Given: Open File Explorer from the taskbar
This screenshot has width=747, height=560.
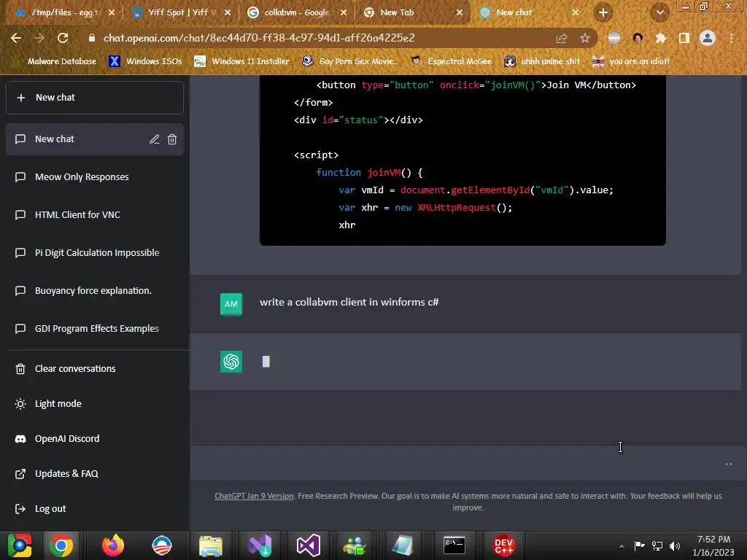Looking at the screenshot, I should point(211,545).
